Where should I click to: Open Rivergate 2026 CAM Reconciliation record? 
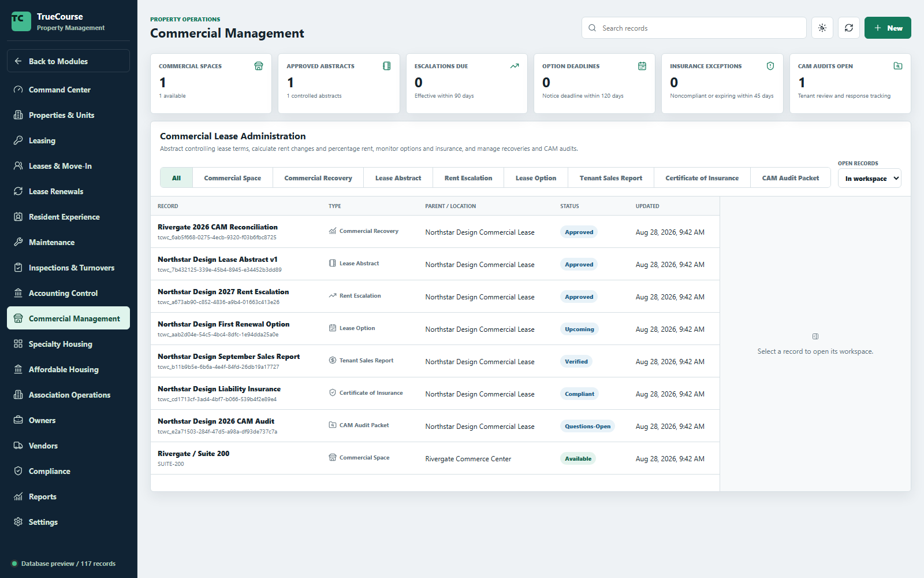click(435, 232)
